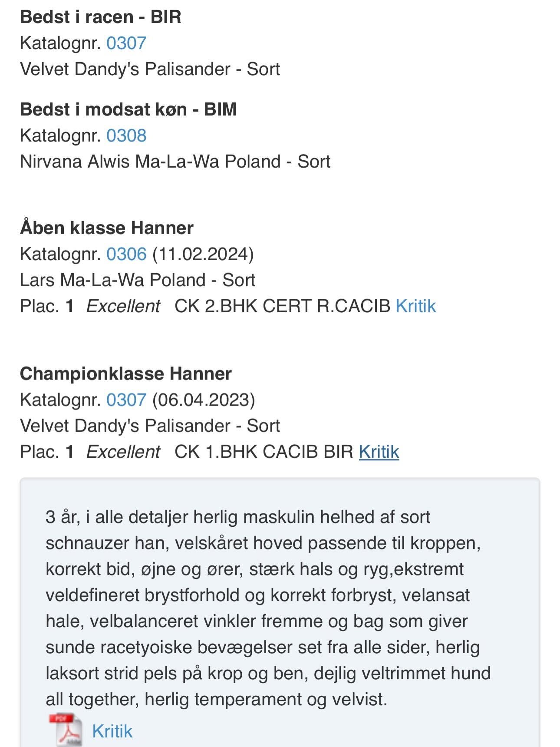560x747 pixels.
Task: Open the Kritik link beside the PDF icon
Action: pyautogui.click(x=112, y=731)
